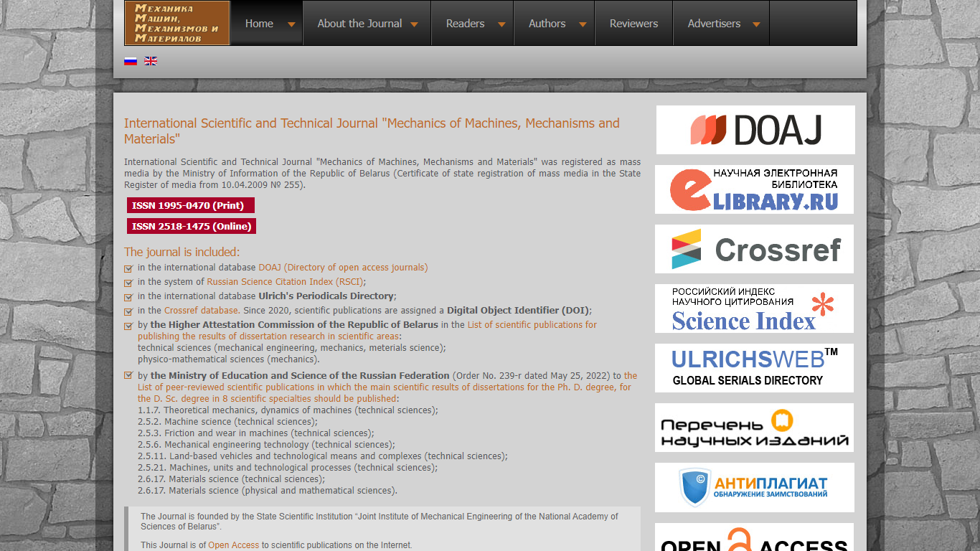Switch language via the Russian flag icon

pyautogui.click(x=131, y=61)
